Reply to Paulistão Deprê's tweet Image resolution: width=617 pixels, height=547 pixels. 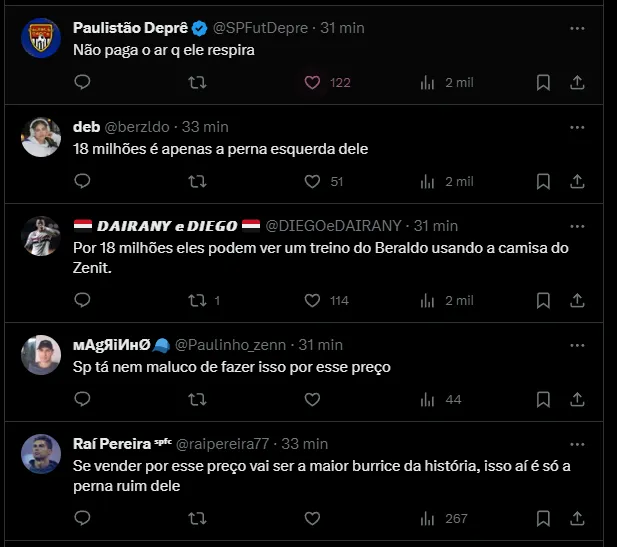pyautogui.click(x=83, y=83)
